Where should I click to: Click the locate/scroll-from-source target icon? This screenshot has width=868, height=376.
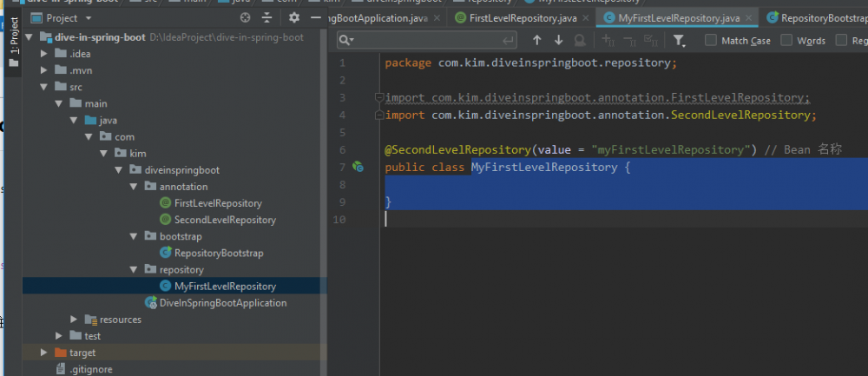tap(245, 17)
